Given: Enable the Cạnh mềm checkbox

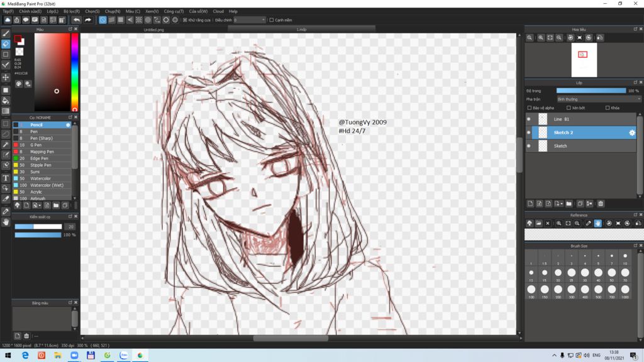Looking at the screenshot, I should pos(272,19).
